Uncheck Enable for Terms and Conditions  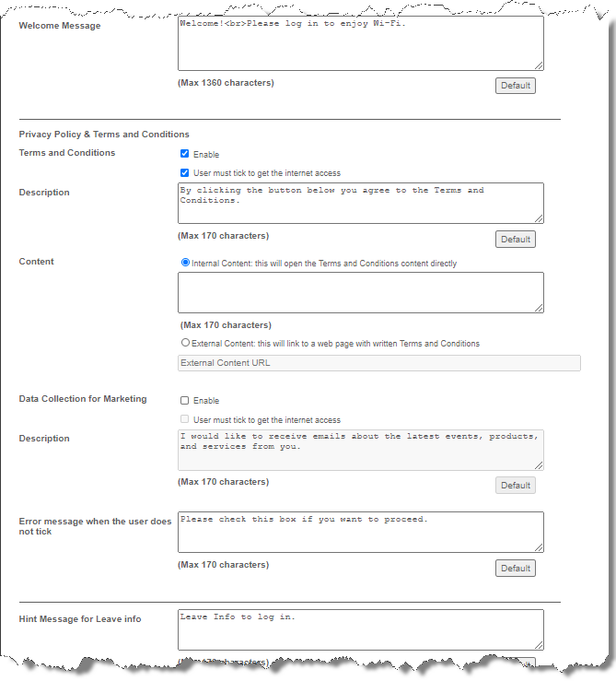[184, 154]
